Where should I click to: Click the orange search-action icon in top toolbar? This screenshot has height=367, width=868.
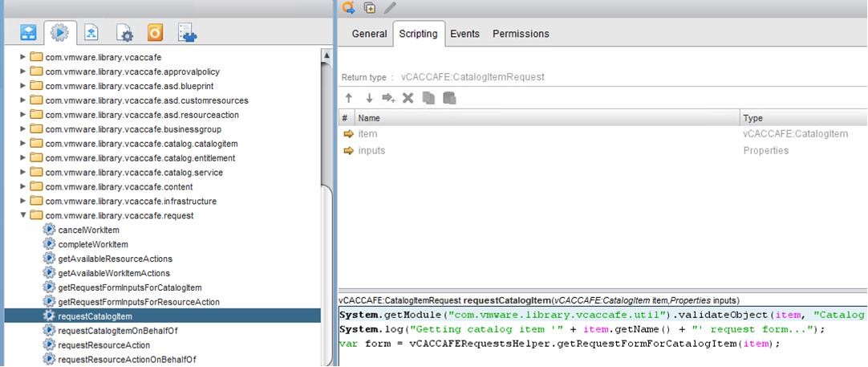(x=348, y=7)
